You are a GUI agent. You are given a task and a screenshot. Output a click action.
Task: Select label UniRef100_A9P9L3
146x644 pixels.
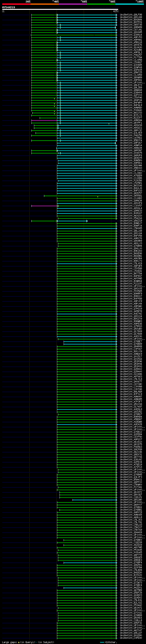pyautogui.click(x=131, y=53)
